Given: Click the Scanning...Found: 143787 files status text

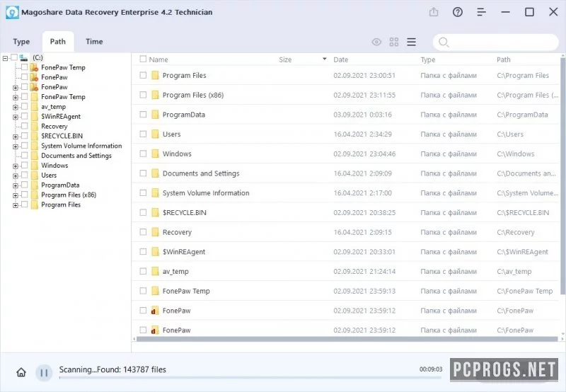Looking at the screenshot, I should [112, 369].
